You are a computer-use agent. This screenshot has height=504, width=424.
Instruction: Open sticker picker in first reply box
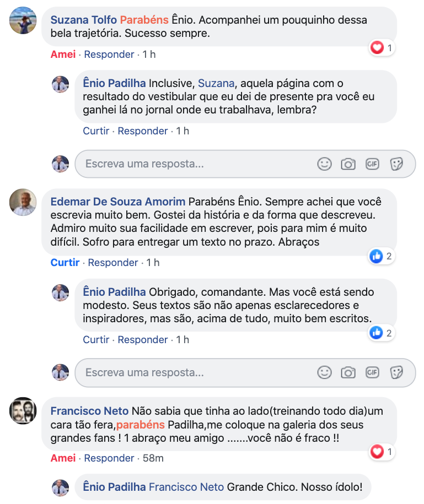click(x=396, y=164)
